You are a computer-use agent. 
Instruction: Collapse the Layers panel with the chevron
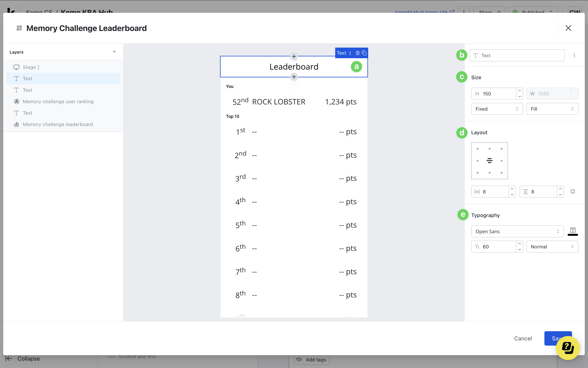pyautogui.click(x=114, y=52)
